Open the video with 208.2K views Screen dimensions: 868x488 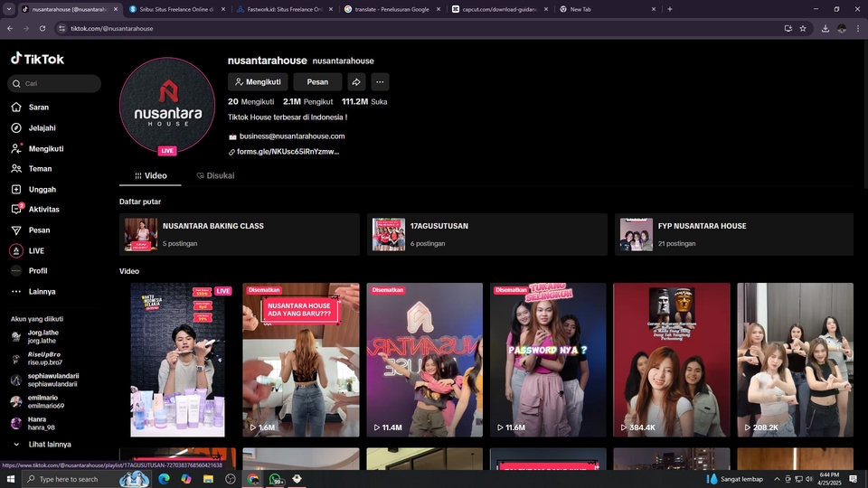tap(796, 360)
